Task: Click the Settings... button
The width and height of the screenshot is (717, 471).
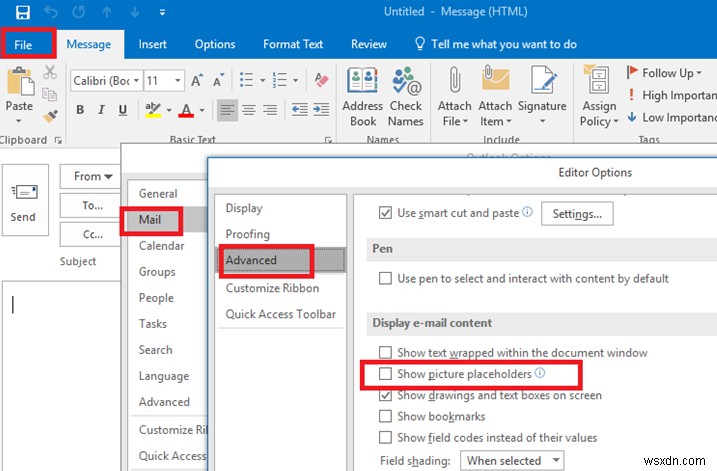Action: tap(577, 214)
